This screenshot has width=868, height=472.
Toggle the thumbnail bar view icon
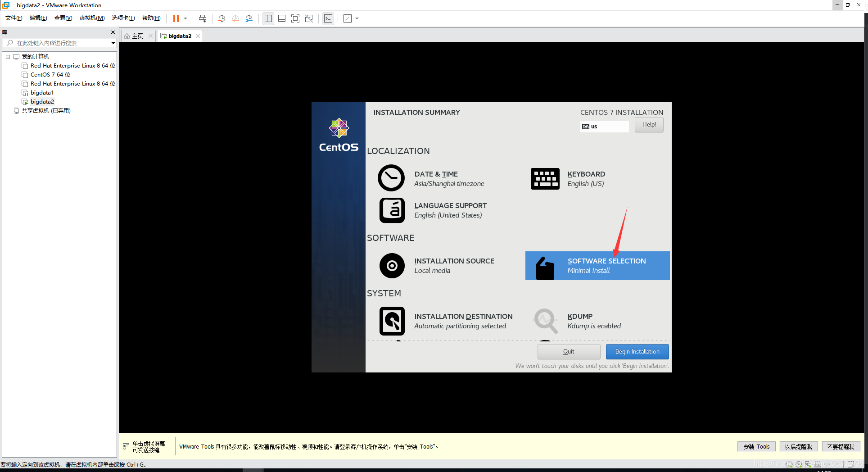pos(282,18)
